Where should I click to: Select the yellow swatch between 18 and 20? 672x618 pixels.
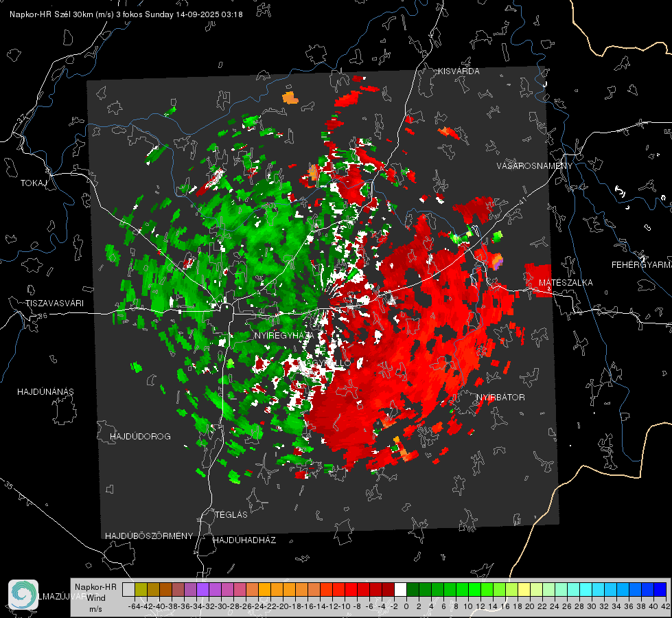point(524,589)
